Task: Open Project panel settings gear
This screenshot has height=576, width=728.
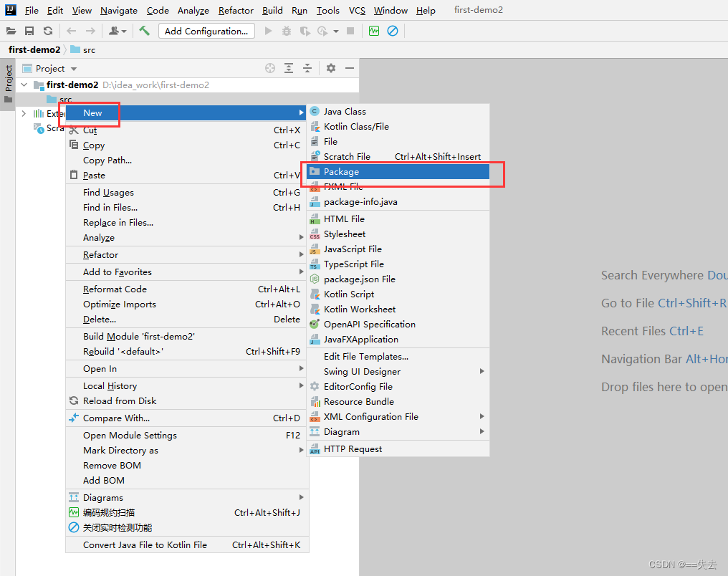Action: (330, 68)
